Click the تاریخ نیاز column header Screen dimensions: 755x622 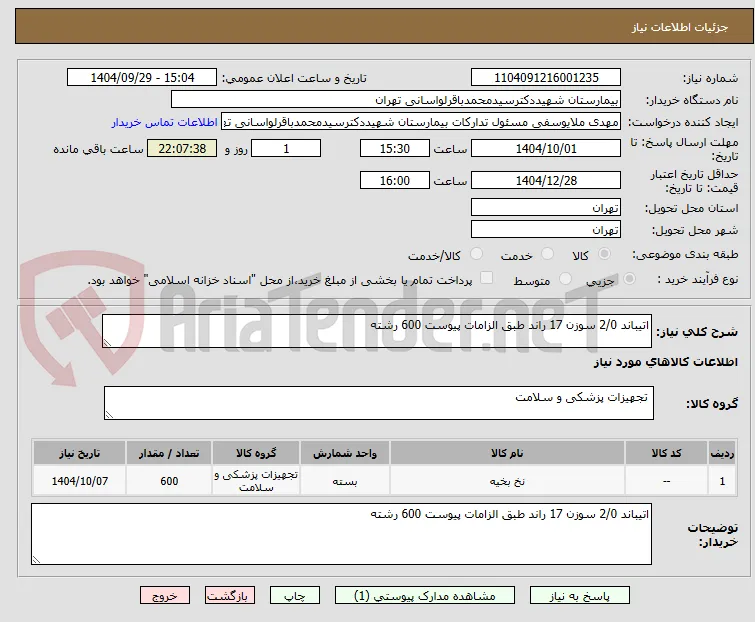(79, 453)
